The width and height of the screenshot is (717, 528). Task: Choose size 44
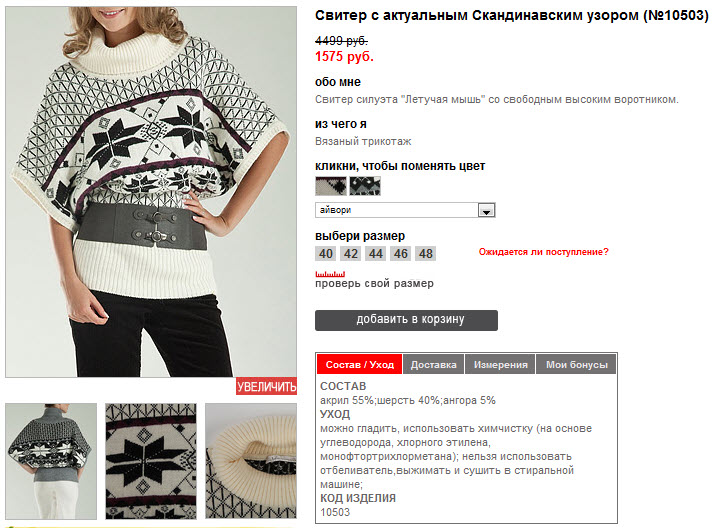(x=376, y=254)
